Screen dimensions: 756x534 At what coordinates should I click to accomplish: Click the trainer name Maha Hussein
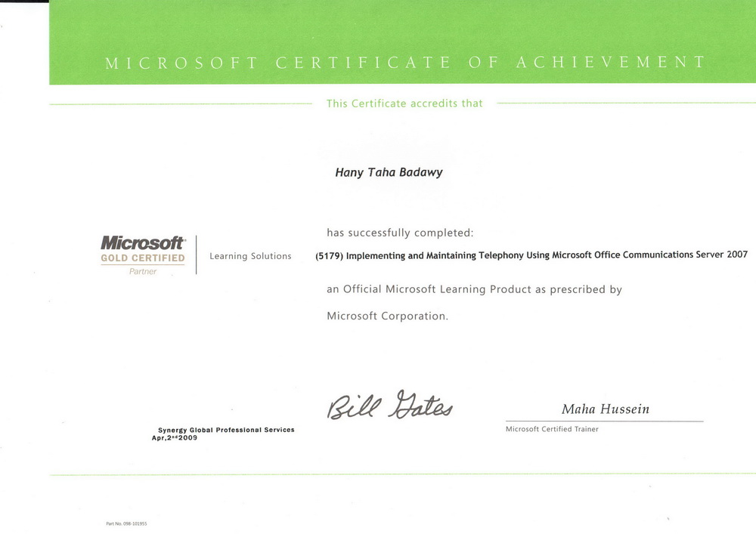click(x=605, y=409)
